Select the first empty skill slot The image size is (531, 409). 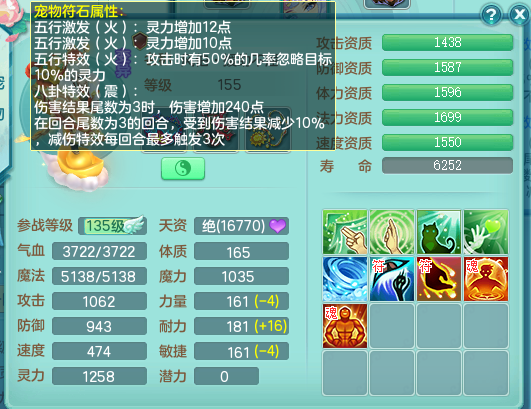coord(392,326)
